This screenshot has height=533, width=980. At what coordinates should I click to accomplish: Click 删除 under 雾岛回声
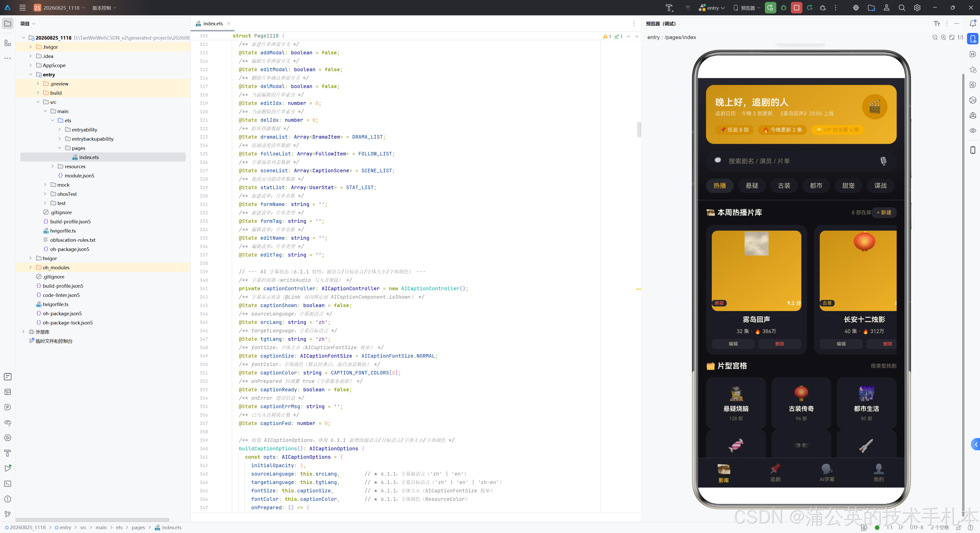point(779,344)
